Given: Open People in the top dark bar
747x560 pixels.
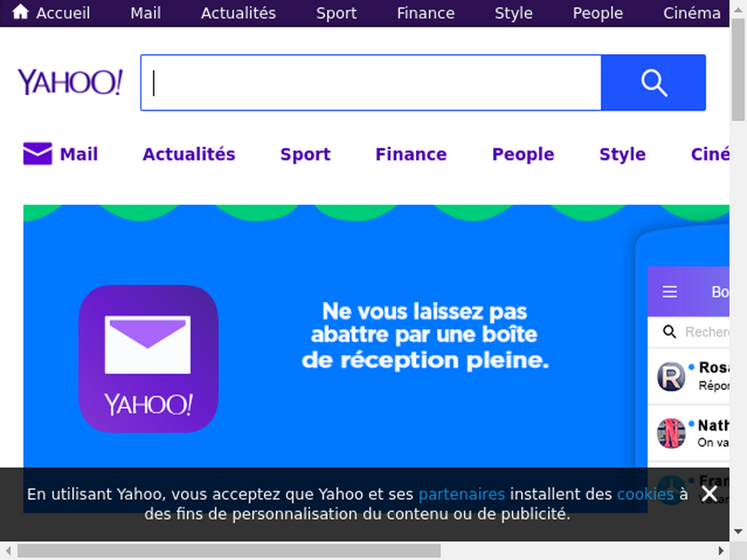Looking at the screenshot, I should point(598,13).
